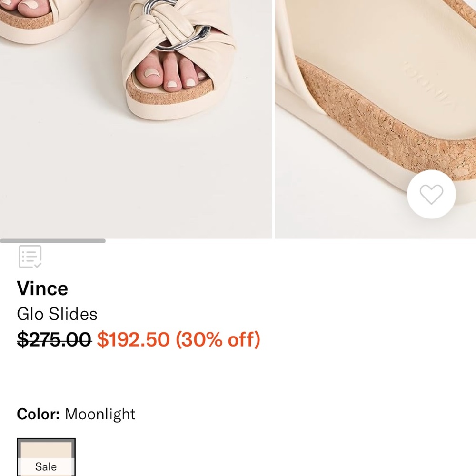476x476 pixels.
Task: Favorite the product with the heart button
Action: 431,194
